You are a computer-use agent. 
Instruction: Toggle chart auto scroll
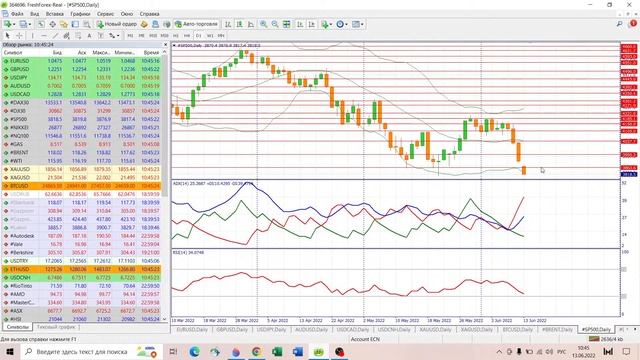300,24
